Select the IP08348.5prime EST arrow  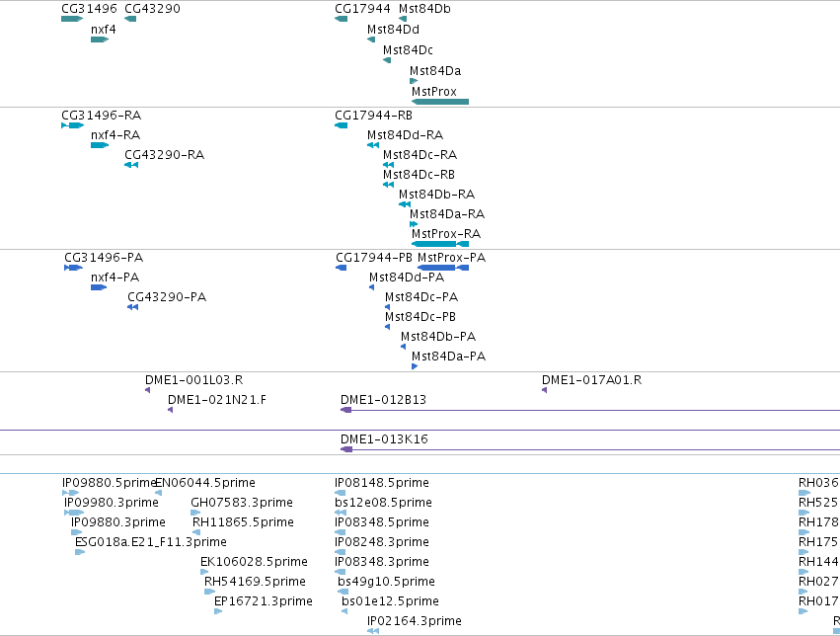tap(341, 532)
